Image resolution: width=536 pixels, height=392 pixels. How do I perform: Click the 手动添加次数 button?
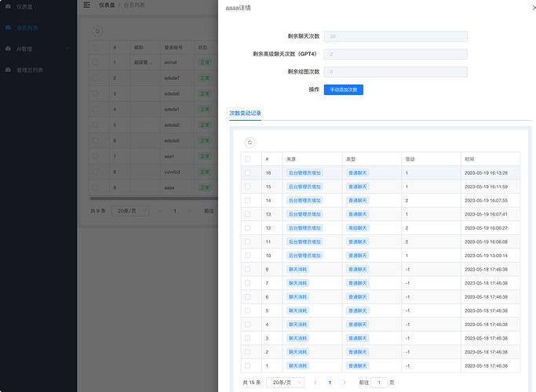click(344, 89)
